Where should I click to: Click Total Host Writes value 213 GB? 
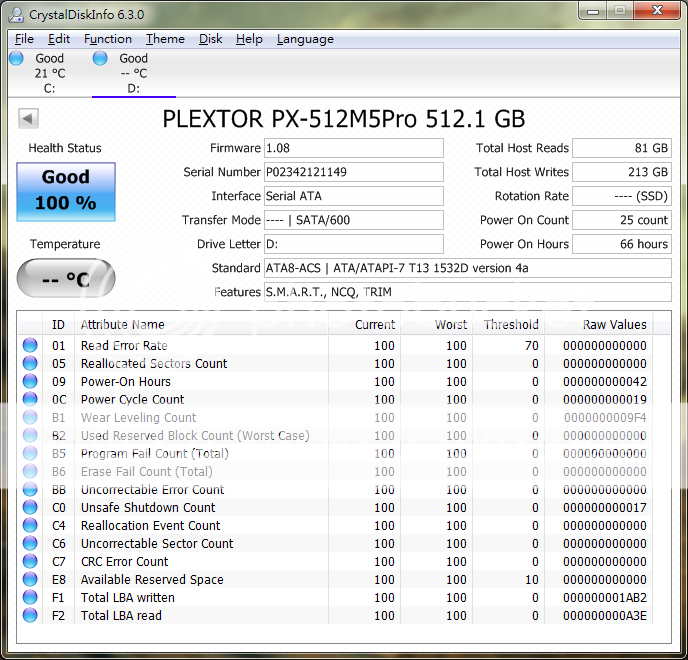point(622,172)
